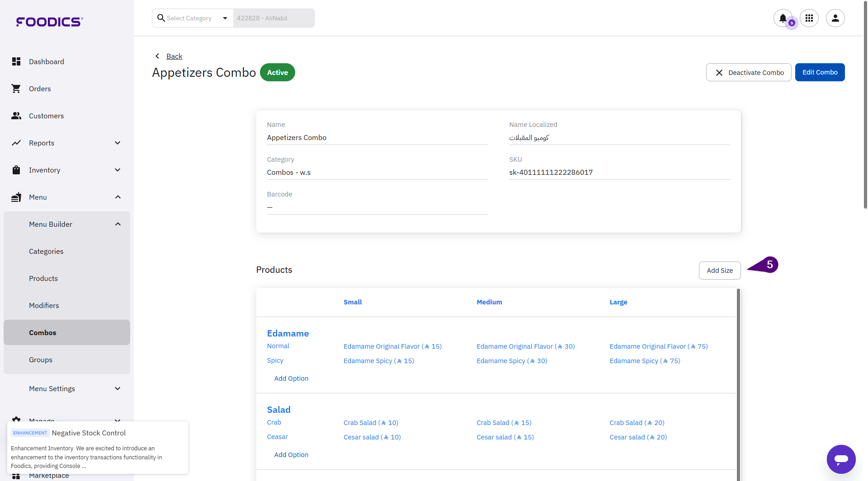Expand the Inventory menu chevron
This screenshot has width=868, height=481.
coord(118,170)
